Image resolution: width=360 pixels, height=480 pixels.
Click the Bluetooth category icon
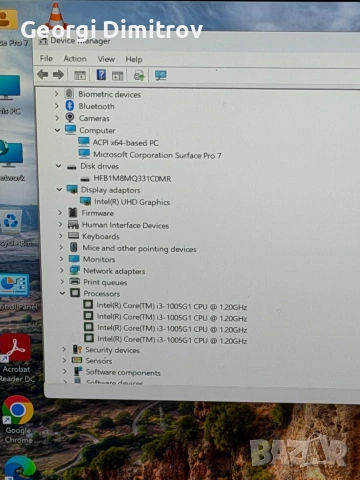pos(69,105)
